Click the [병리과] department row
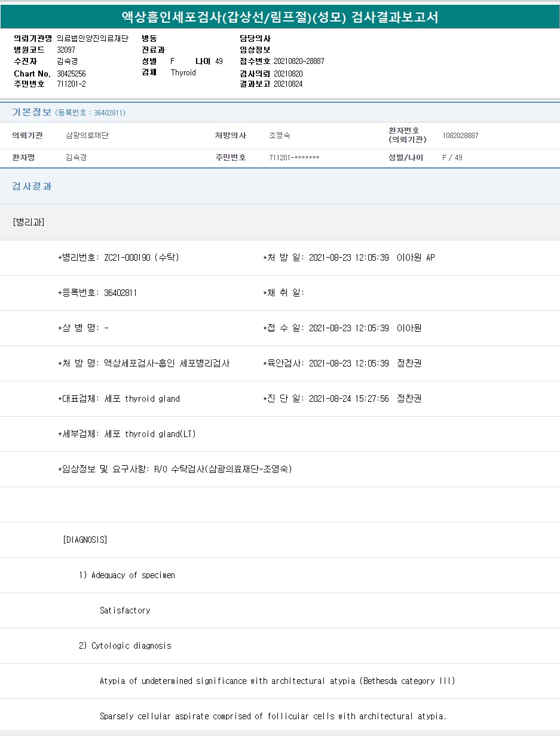The height and width of the screenshot is (736, 560). pyautogui.click(x=28, y=222)
